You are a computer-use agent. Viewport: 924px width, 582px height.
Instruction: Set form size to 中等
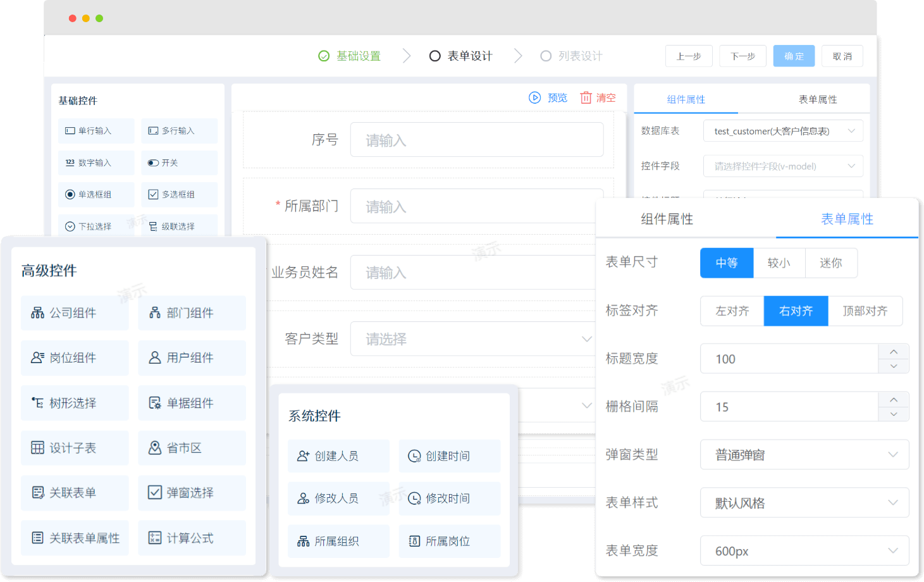(x=727, y=263)
